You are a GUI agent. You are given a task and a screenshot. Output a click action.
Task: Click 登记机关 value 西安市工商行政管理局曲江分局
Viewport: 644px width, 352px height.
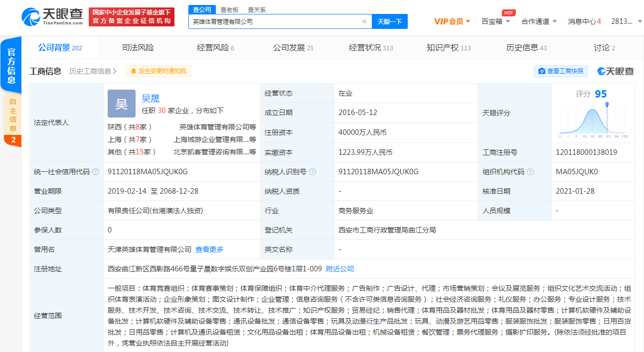click(387, 230)
